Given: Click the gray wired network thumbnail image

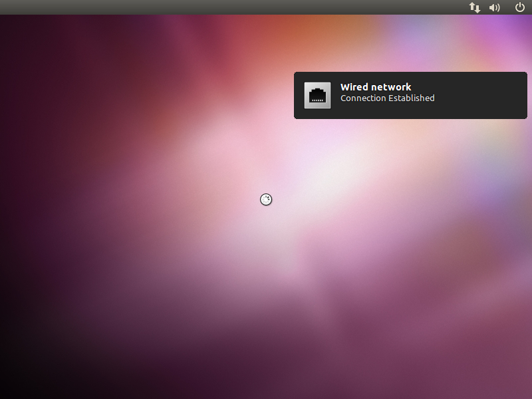Looking at the screenshot, I should point(317,95).
